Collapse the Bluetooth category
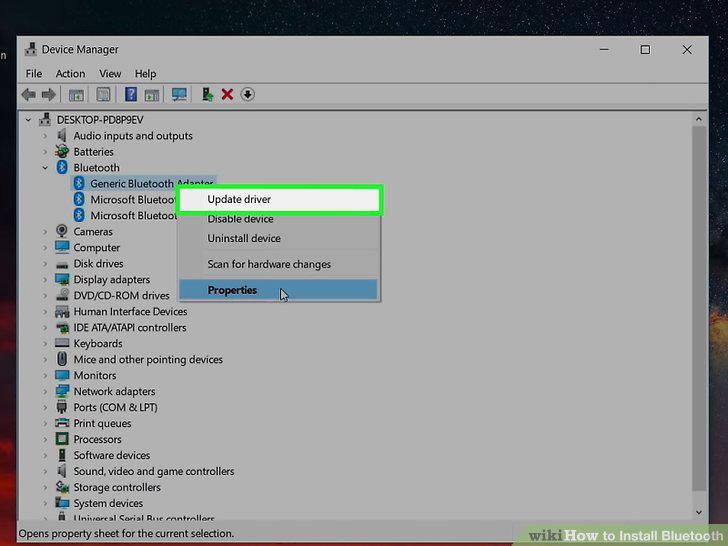The width and height of the screenshot is (728, 546). [x=45, y=168]
